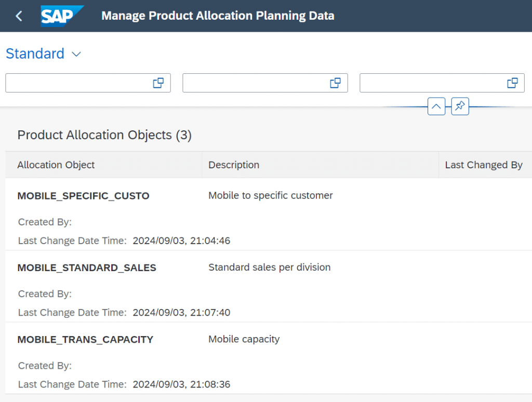Pin the filter header
The width and height of the screenshot is (532, 402).
click(460, 106)
